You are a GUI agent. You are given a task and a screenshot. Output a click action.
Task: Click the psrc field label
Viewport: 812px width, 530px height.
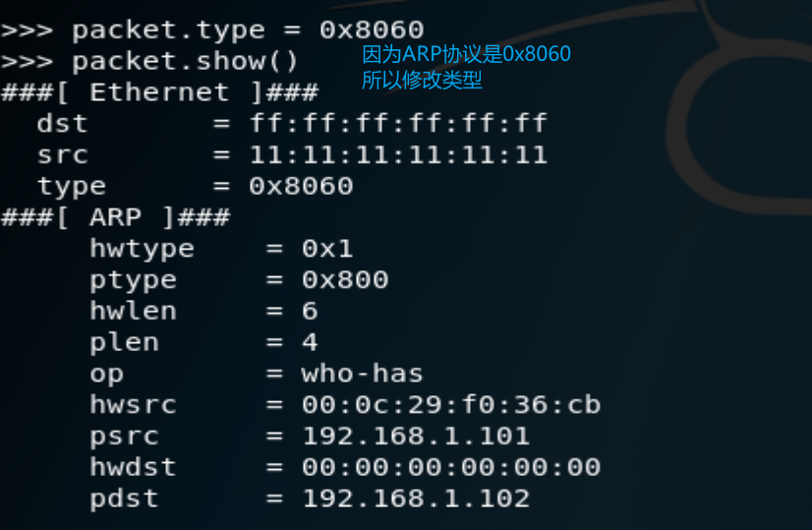124,437
